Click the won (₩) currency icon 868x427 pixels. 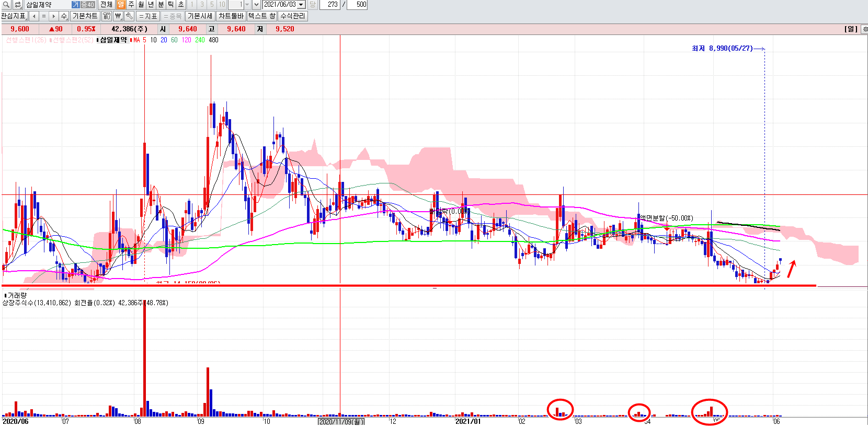[118, 16]
